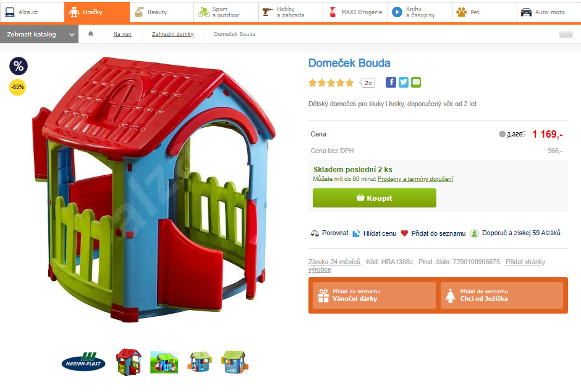
Task: Click the Porovnat compare icon
Action: 315,233
